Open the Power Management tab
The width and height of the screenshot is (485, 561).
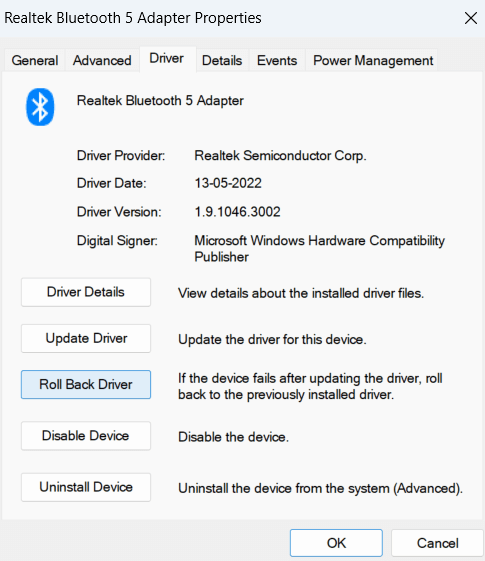click(373, 60)
